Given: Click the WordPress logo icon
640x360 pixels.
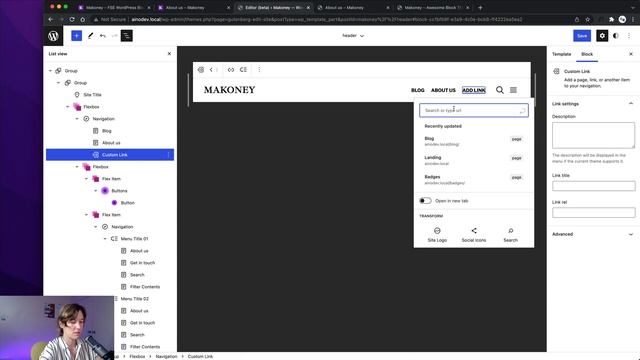Looking at the screenshot, I should (53, 36).
